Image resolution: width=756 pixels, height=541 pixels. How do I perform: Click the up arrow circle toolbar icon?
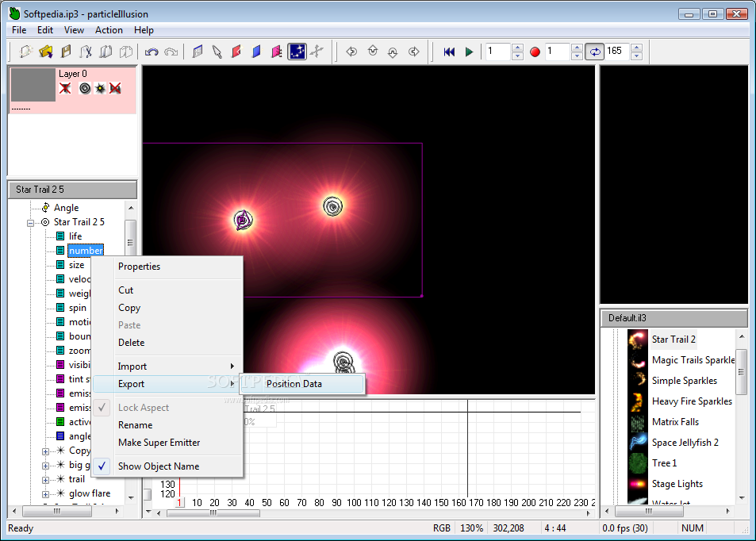(373, 51)
